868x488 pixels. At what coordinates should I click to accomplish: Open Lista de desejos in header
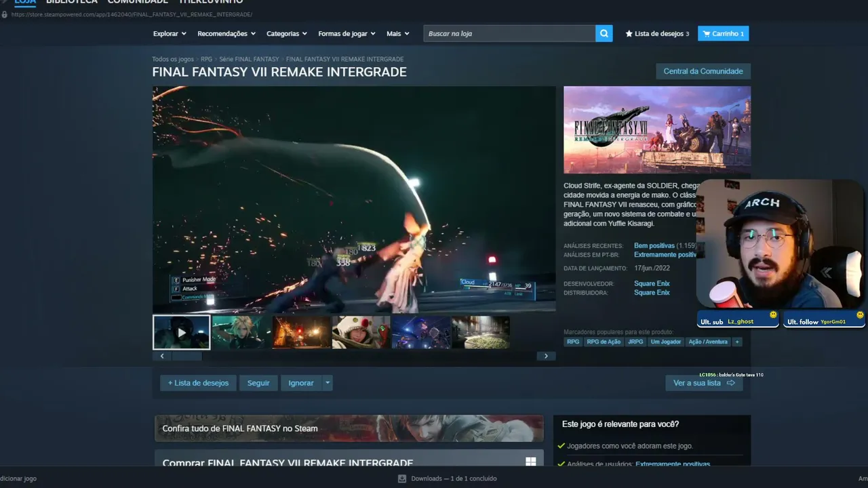coord(657,33)
